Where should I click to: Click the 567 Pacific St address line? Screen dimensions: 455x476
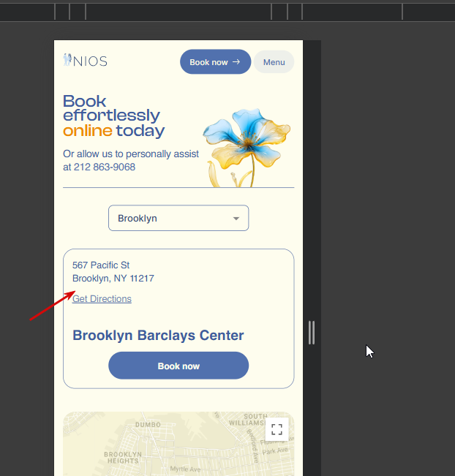pos(101,265)
